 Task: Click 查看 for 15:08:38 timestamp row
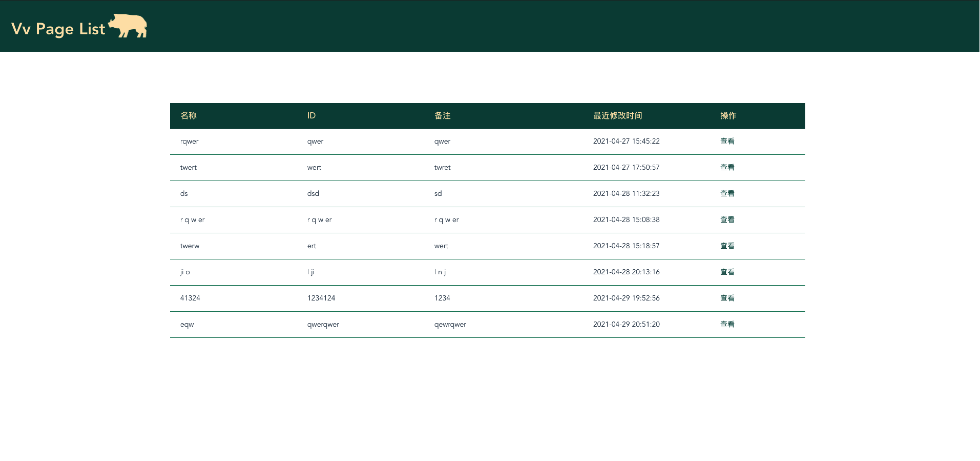[x=727, y=220]
